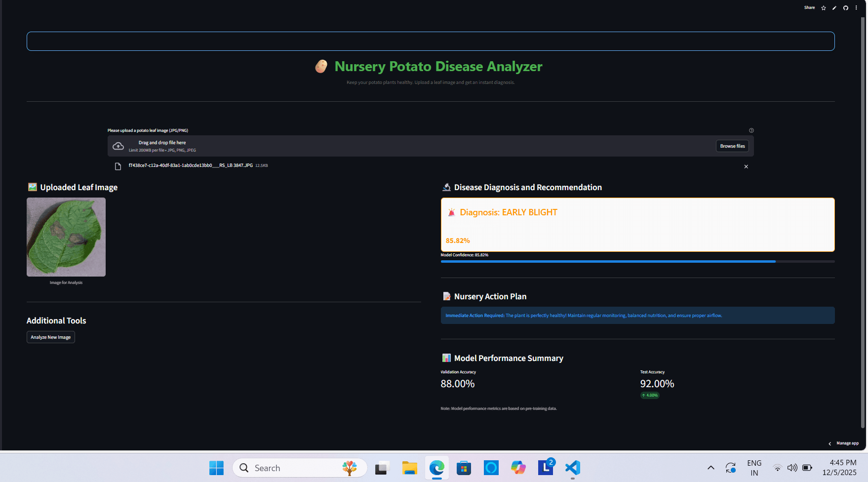
Task: Click the Drag and drop file area
Action: tap(431, 146)
